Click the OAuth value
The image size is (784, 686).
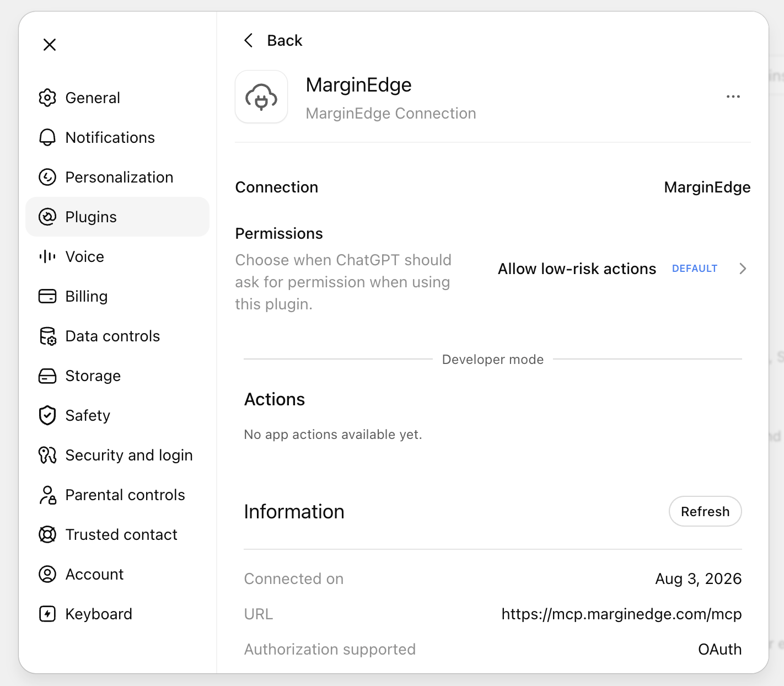(720, 649)
